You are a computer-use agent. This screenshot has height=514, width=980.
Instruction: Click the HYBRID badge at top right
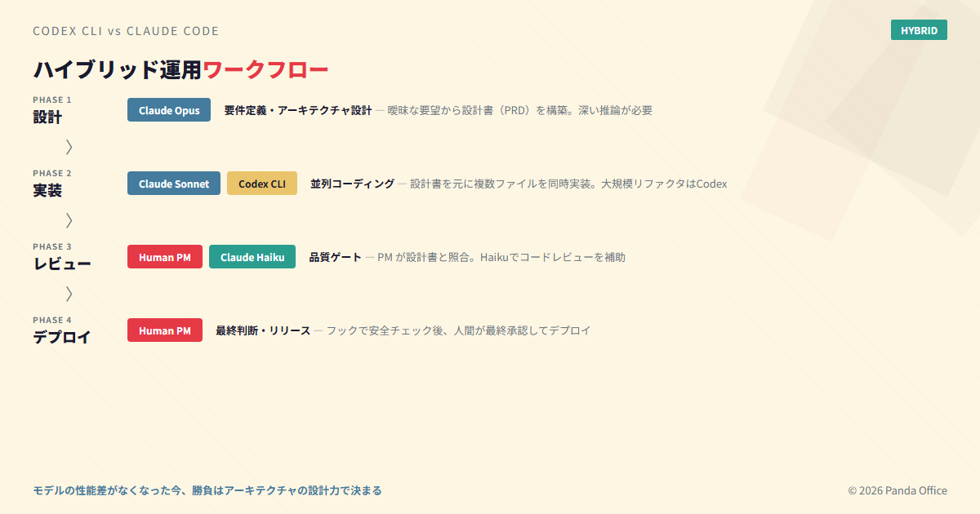click(x=919, y=29)
